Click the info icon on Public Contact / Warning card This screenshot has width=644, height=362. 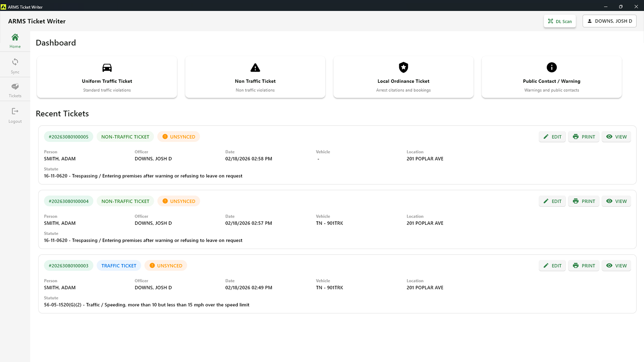(x=551, y=67)
